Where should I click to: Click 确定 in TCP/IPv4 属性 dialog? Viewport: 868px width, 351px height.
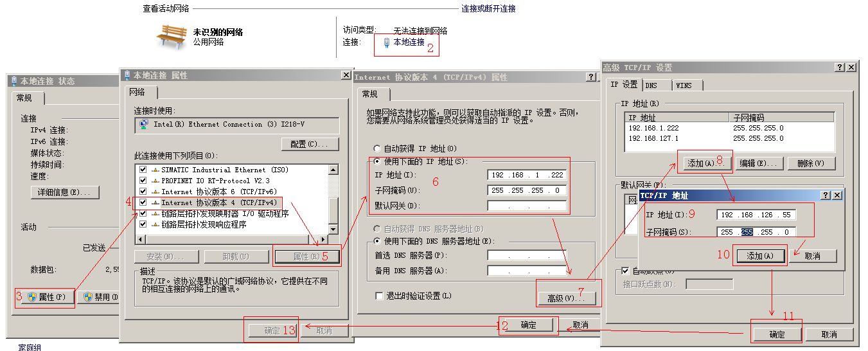pyautogui.click(x=529, y=325)
